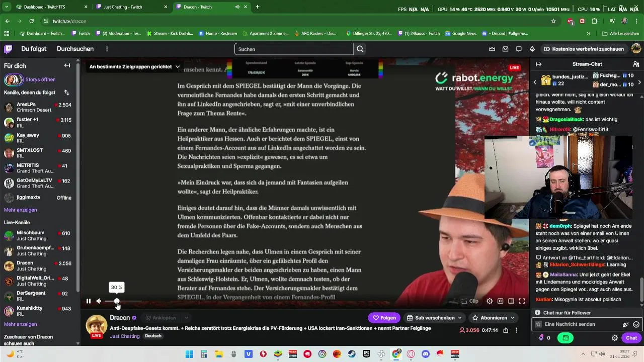This screenshot has height=362, width=644.
Task: Switch the player to fullscreen
Action: 522,301
